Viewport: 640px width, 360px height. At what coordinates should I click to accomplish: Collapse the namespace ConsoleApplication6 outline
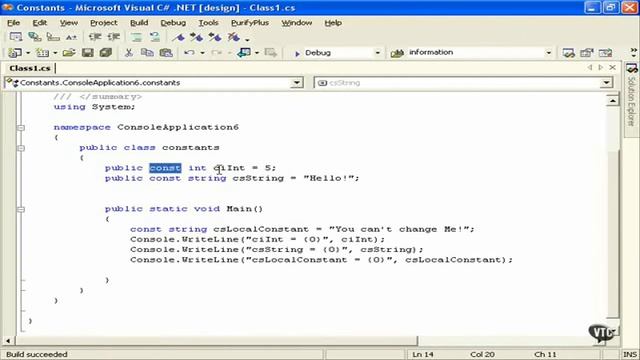[21, 127]
